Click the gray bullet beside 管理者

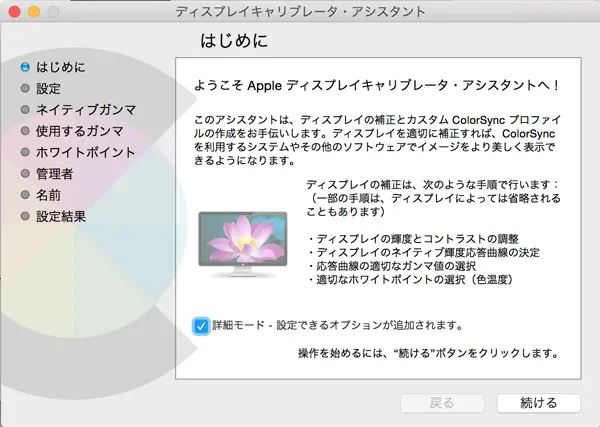pos(25,174)
